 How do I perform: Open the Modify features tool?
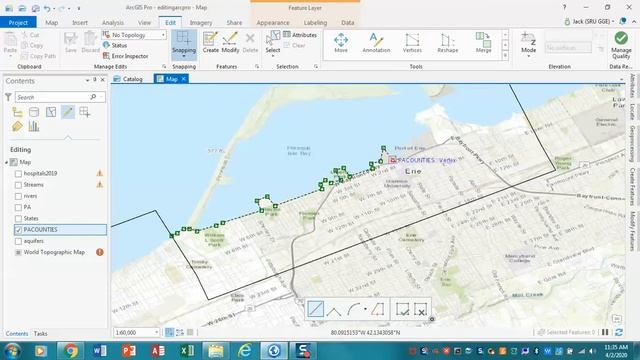tap(230, 42)
